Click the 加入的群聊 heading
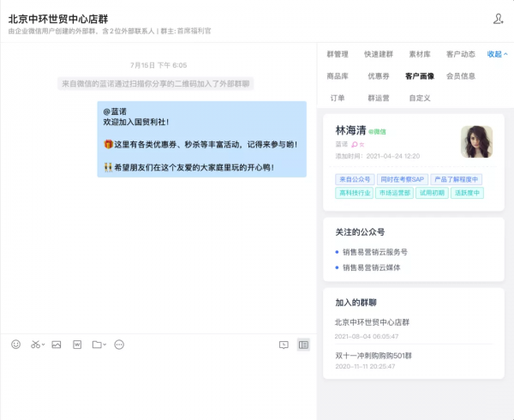The width and height of the screenshot is (514, 420). [x=356, y=303]
